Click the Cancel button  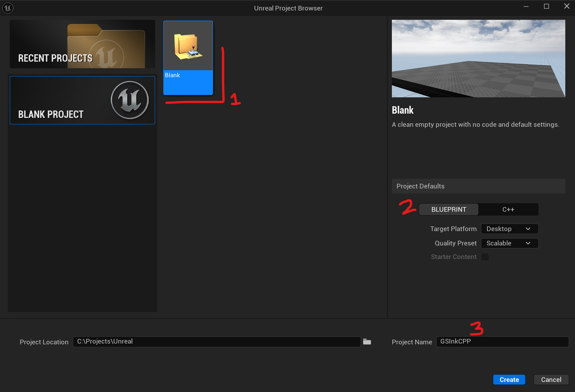[551, 380]
